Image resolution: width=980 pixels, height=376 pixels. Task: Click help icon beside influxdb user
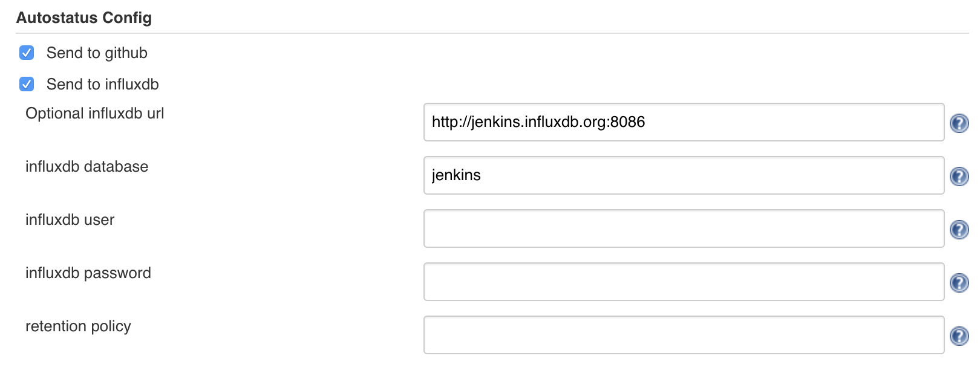coord(959,230)
